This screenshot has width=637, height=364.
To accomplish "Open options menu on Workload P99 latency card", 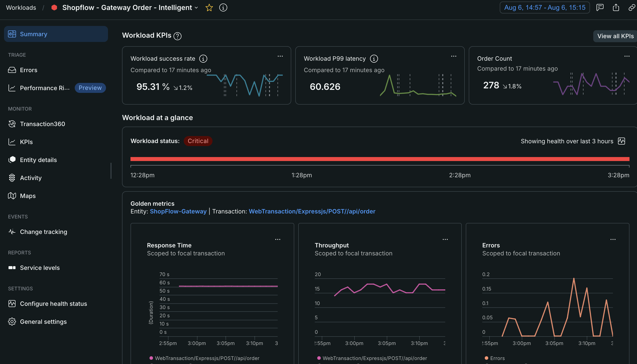I will [x=453, y=56].
